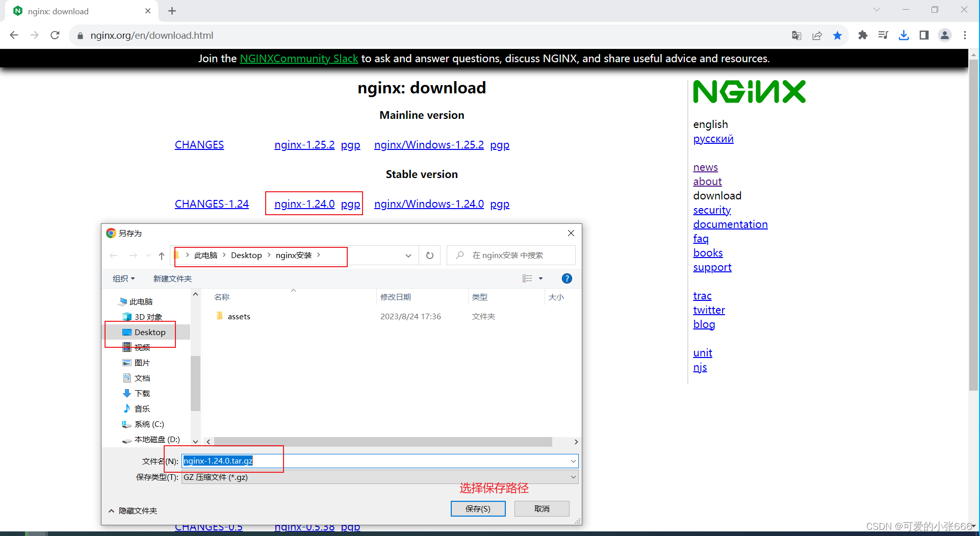This screenshot has width=980, height=536.
Task: Sort by 修改日期 column header
Action: pyautogui.click(x=396, y=297)
